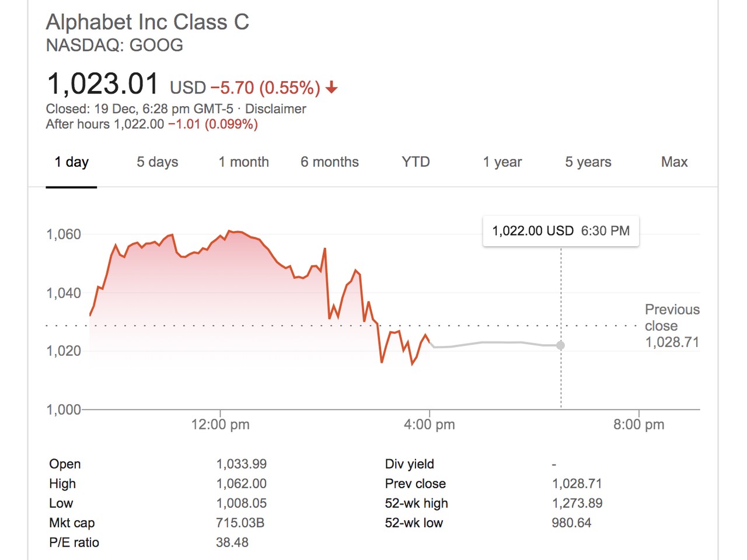Image resolution: width=747 pixels, height=560 pixels.
Task: Click the NASDAQ: GOOG ticker text
Action: [x=114, y=45]
